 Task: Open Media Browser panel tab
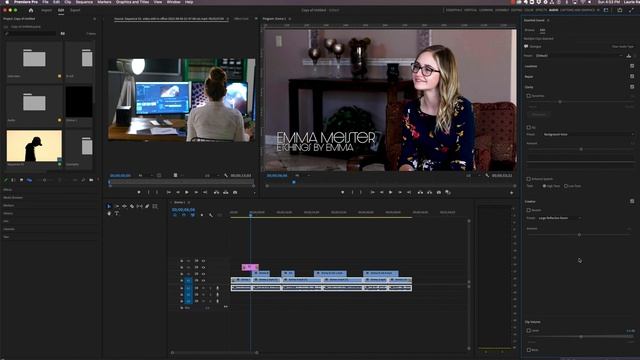pyautogui.click(x=13, y=198)
